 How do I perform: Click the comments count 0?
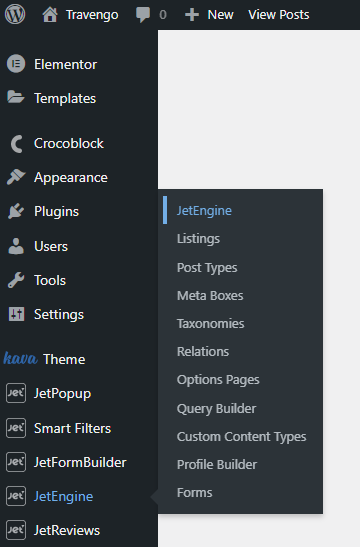[x=163, y=15]
